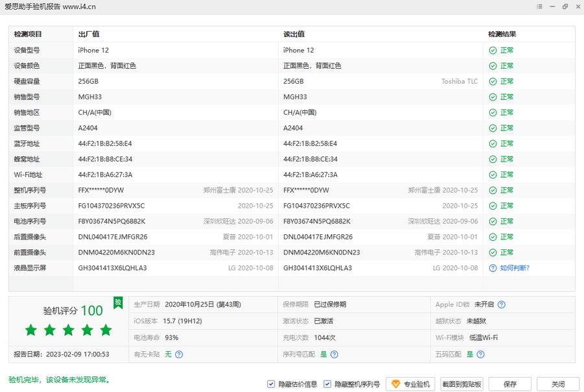The image size is (584, 392).
Task: Click the question icon in 液晶显示屏 row
Action: [x=493, y=268]
